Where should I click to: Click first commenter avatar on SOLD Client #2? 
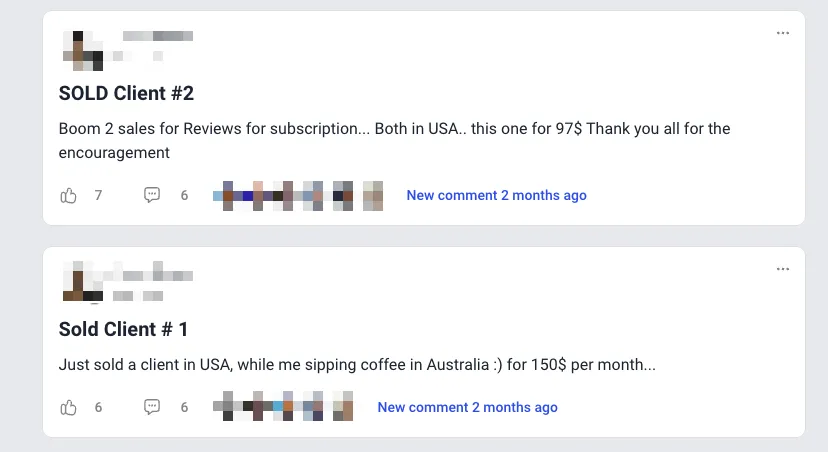(228, 196)
